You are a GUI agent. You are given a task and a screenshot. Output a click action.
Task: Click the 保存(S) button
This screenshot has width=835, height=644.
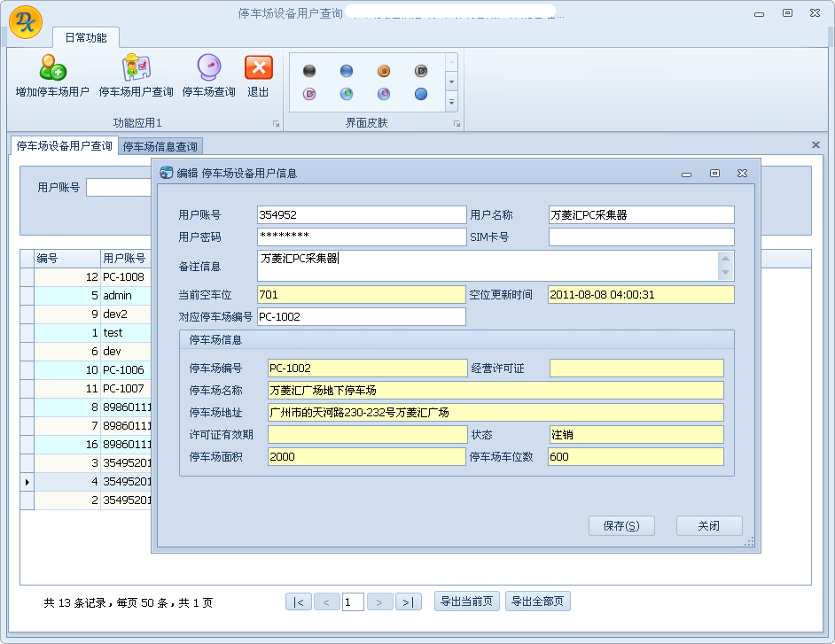[621, 526]
